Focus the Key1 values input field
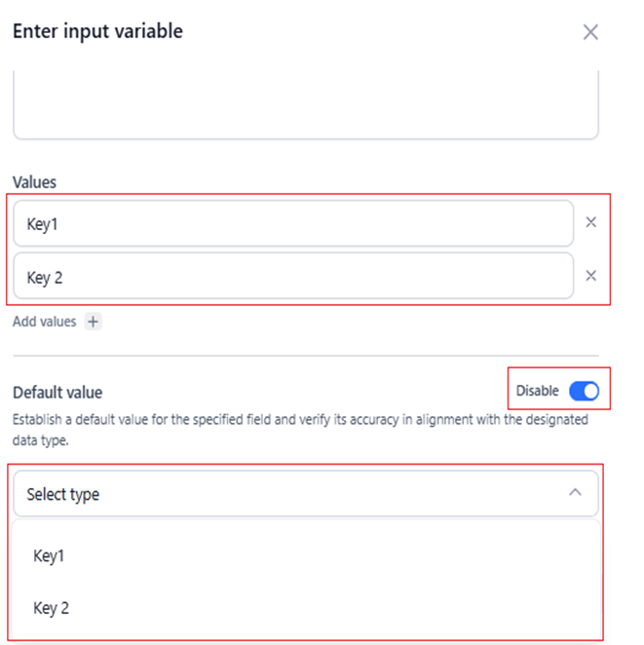 (x=292, y=223)
